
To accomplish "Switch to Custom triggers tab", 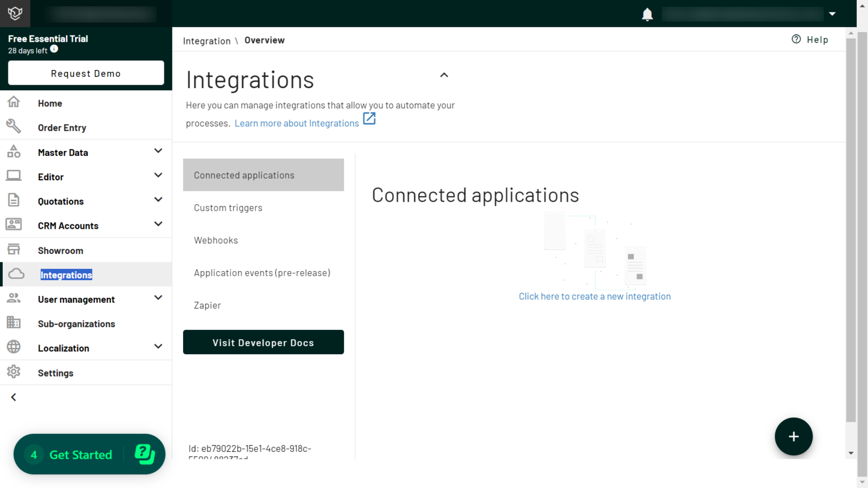I will pos(228,208).
